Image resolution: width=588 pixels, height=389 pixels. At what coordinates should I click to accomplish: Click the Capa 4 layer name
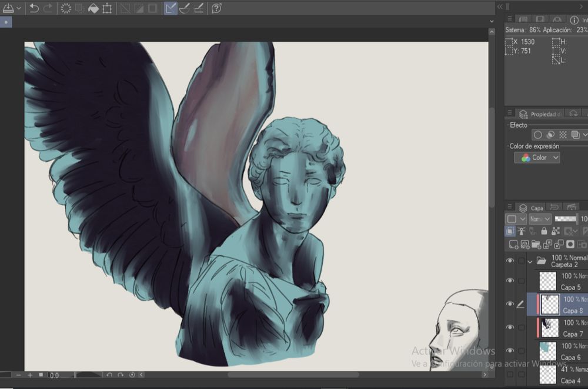pos(572,381)
